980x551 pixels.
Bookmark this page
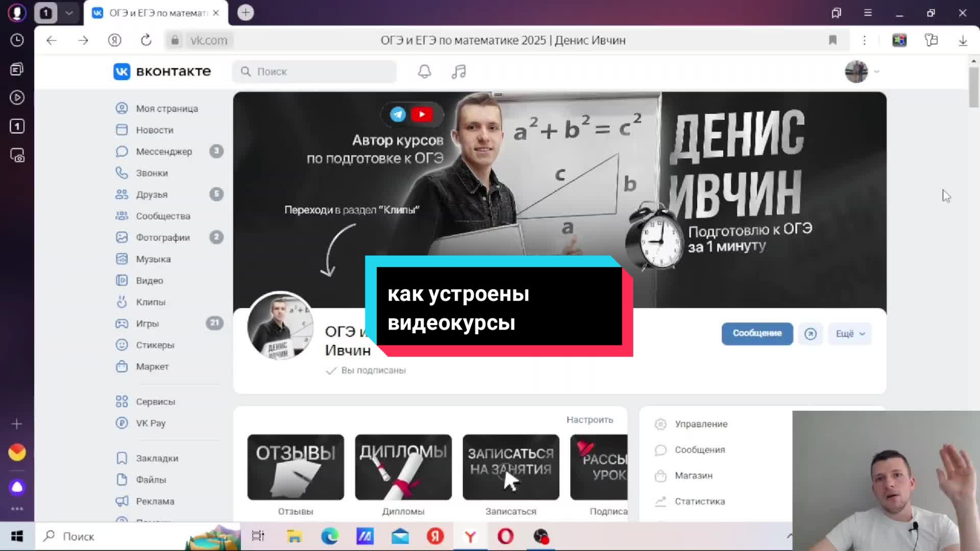pos(832,40)
